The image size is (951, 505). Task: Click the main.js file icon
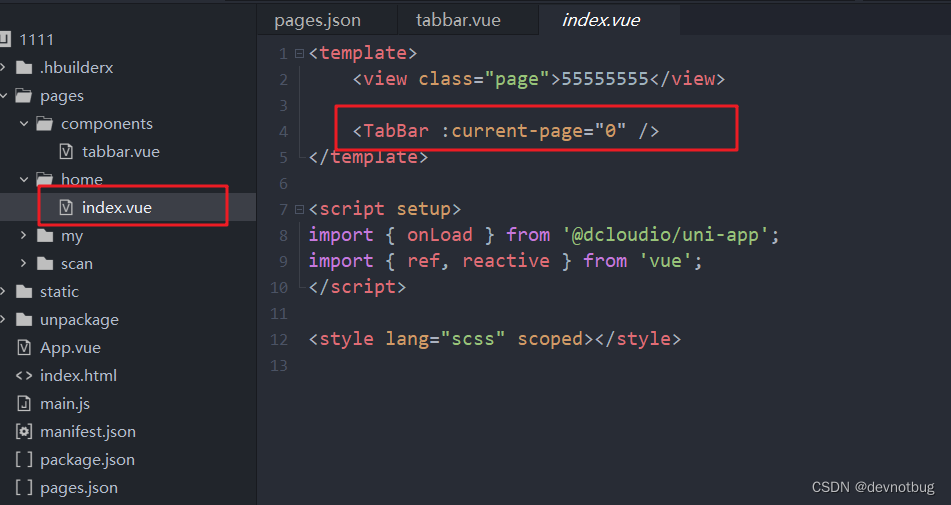point(24,403)
